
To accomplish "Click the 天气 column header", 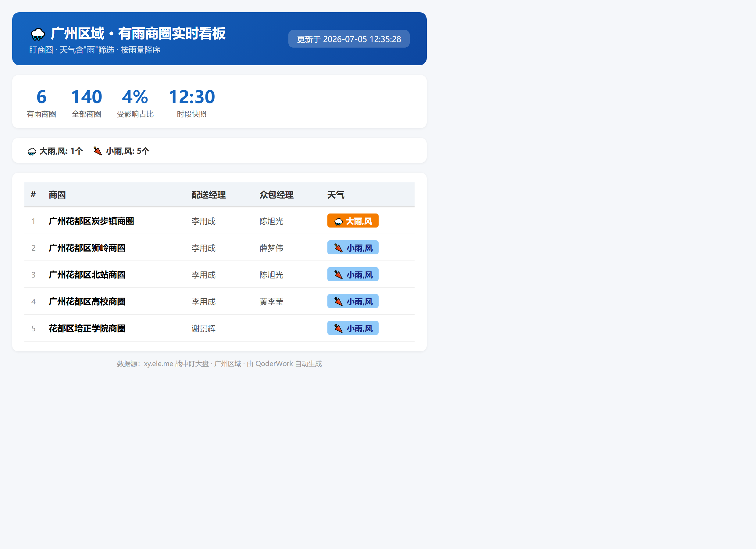I will coord(336,195).
